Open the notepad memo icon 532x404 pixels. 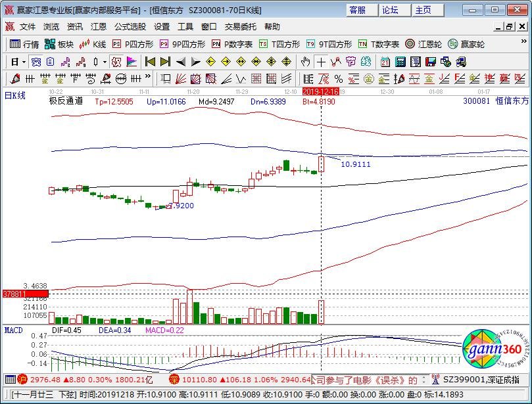[416, 62]
